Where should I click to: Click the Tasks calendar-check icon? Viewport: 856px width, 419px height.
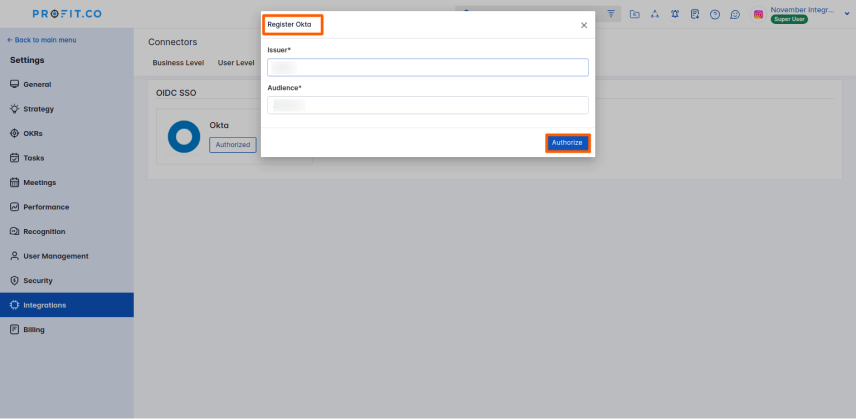[x=15, y=158]
